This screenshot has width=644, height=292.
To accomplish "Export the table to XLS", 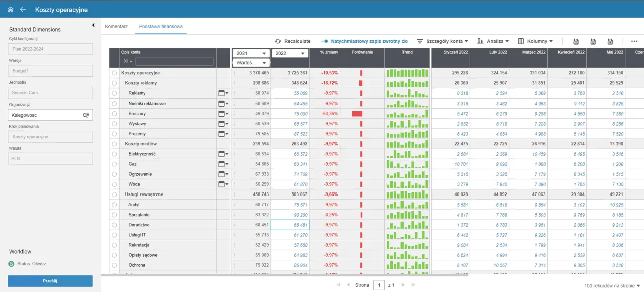I will pos(610,41).
